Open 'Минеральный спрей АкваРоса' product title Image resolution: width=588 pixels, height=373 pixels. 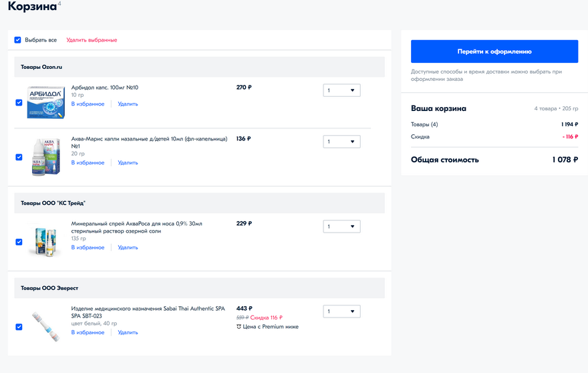tap(136, 227)
